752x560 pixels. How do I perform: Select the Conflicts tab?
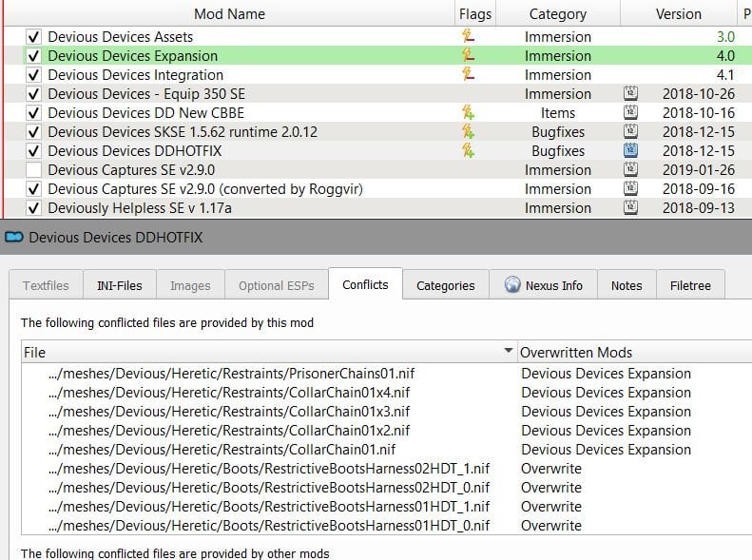point(365,285)
